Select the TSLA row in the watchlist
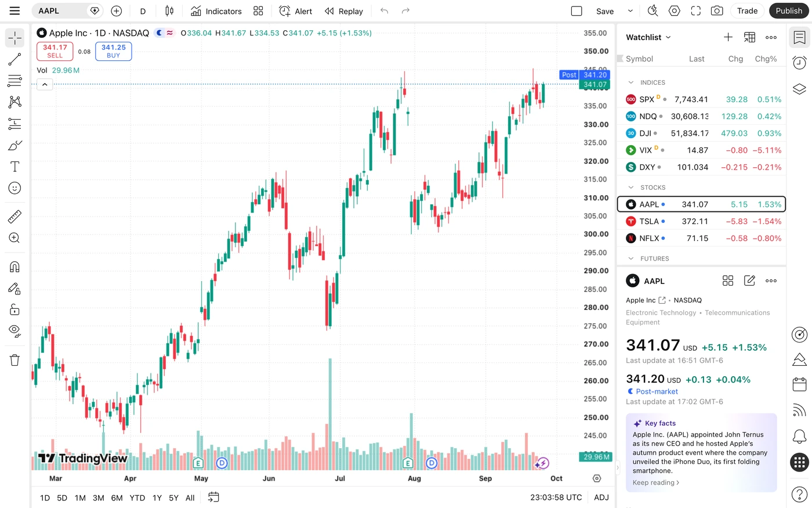Screen dimensions: 812x508 click(701, 221)
